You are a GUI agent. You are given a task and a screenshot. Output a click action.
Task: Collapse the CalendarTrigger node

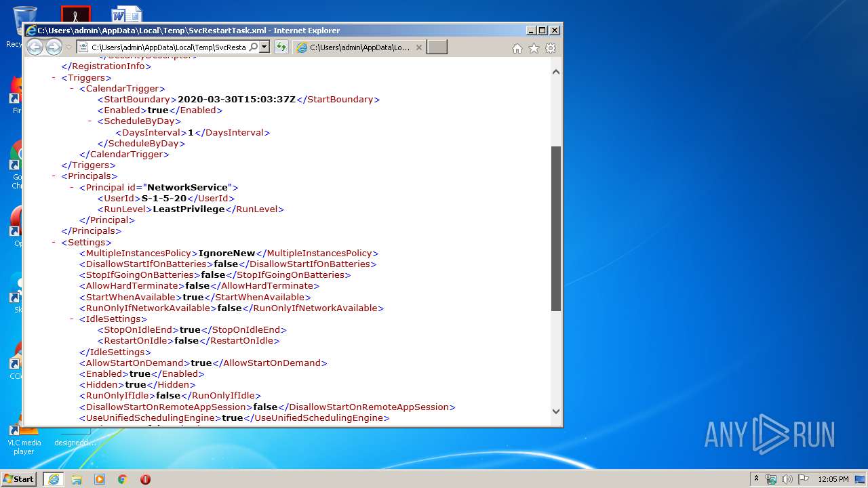[72, 89]
